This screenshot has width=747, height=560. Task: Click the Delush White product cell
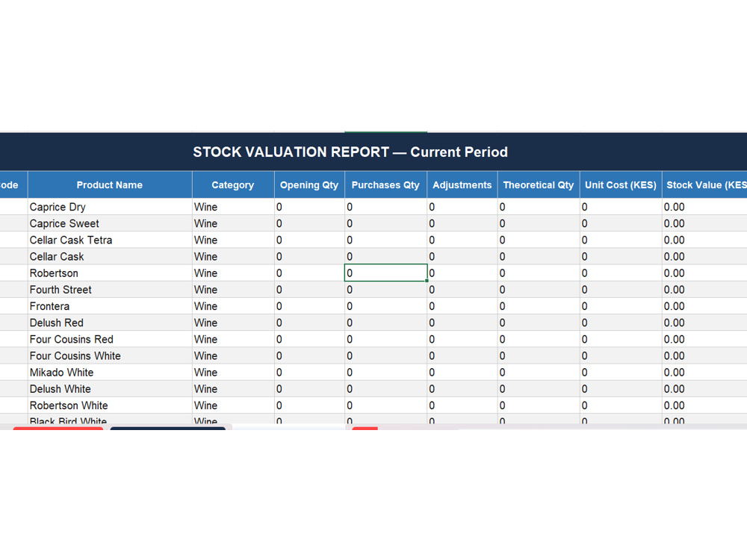[x=110, y=389]
